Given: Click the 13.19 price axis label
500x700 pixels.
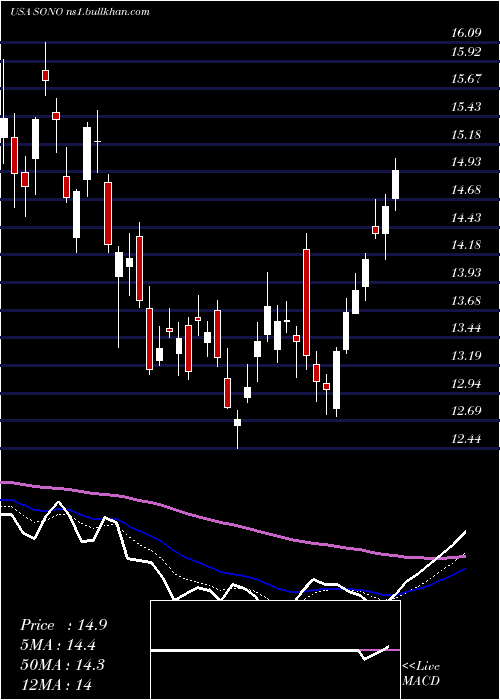Looking at the screenshot, I should (x=466, y=356).
